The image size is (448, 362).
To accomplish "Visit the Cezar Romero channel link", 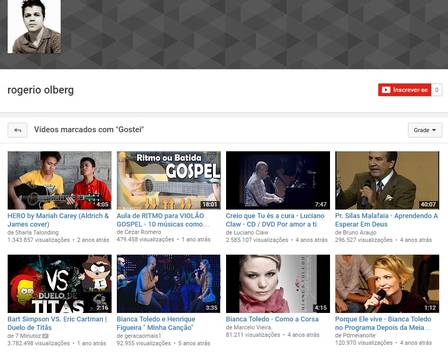I will [x=142, y=232].
